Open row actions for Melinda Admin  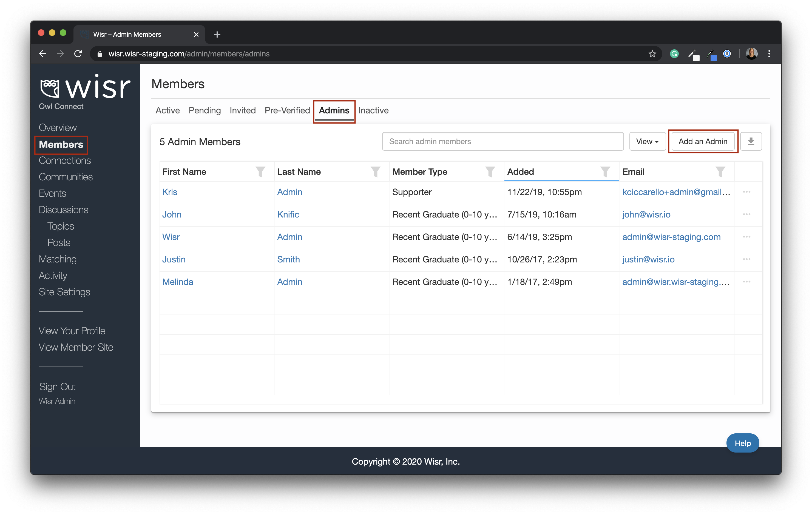tap(746, 282)
